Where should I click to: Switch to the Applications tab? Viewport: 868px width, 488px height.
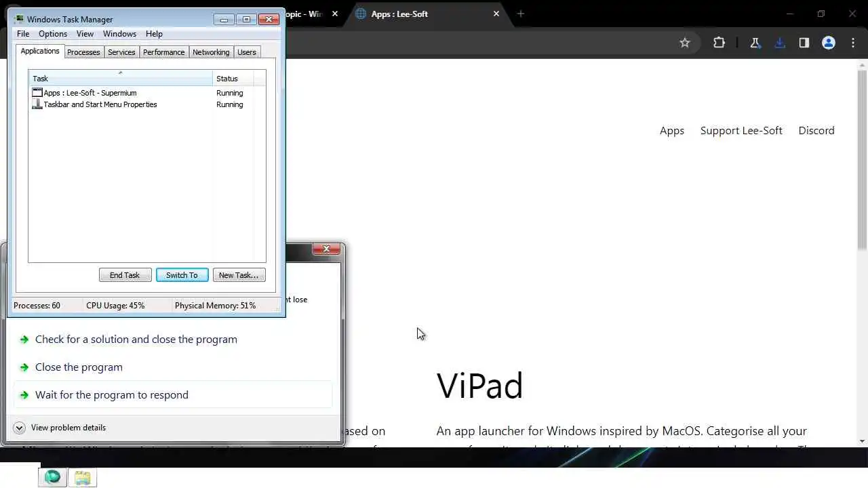coord(40,52)
